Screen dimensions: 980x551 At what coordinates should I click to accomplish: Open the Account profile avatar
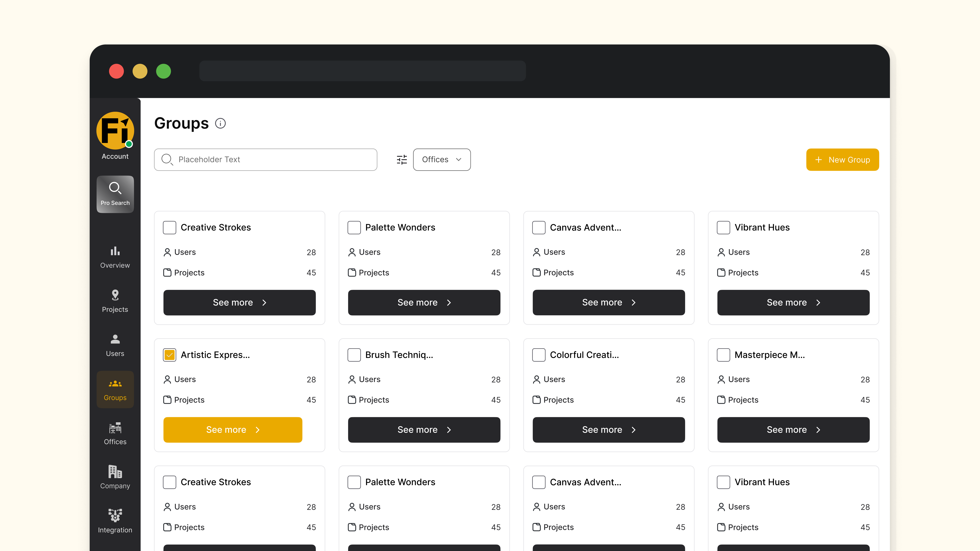click(x=115, y=131)
